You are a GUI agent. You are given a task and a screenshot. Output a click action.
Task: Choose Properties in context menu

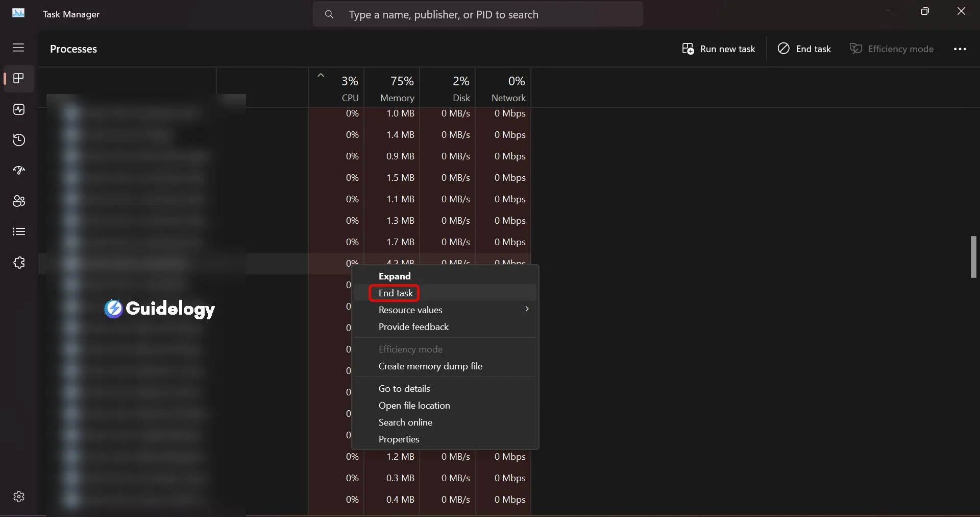[x=445, y=439]
